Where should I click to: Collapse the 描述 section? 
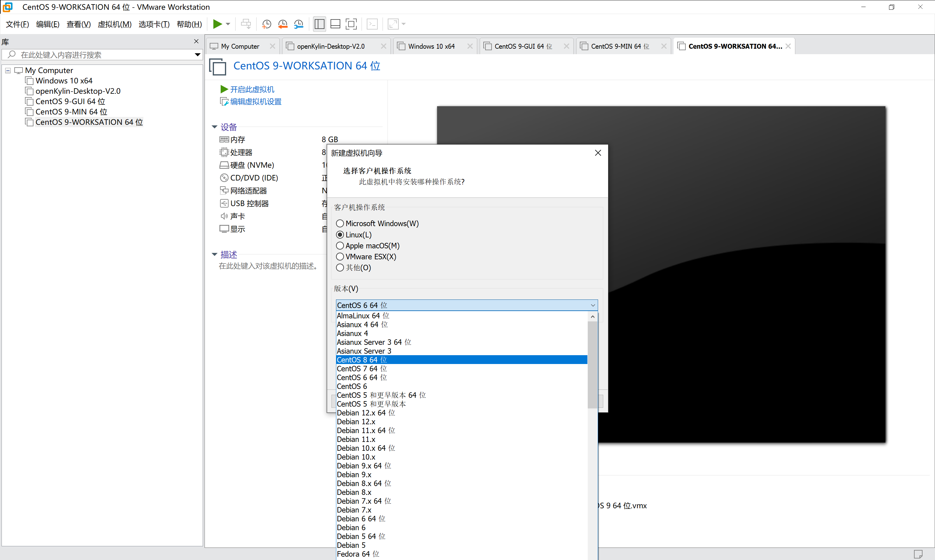click(x=214, y=255)
